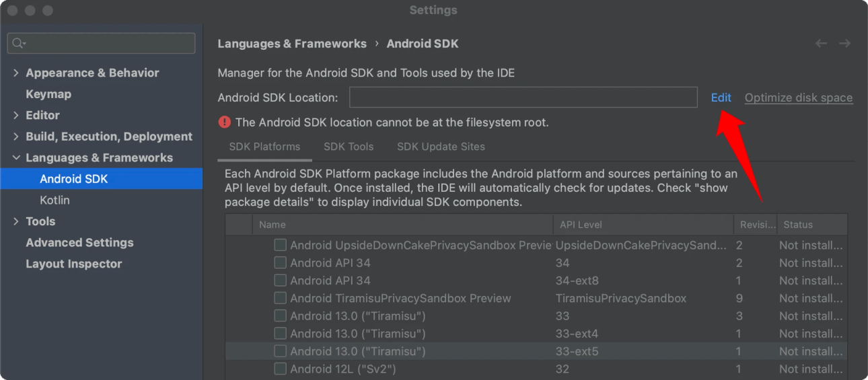
Task: Click the Android SDK Location field
Action: point(523,98)
